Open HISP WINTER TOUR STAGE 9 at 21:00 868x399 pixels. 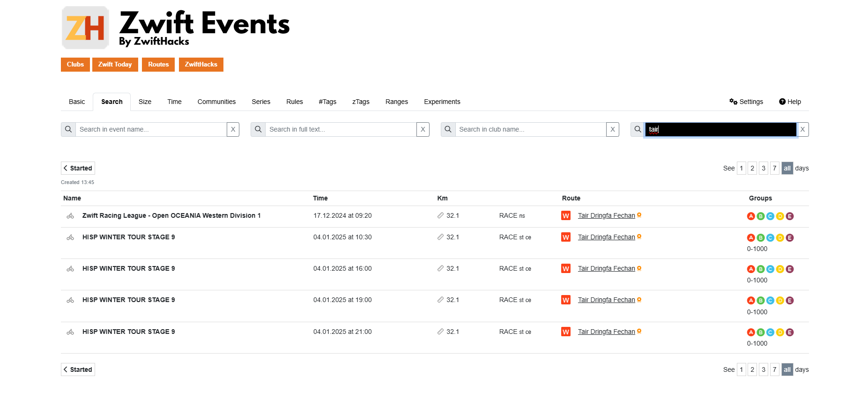pyautogui.click(x=129, y=332)
